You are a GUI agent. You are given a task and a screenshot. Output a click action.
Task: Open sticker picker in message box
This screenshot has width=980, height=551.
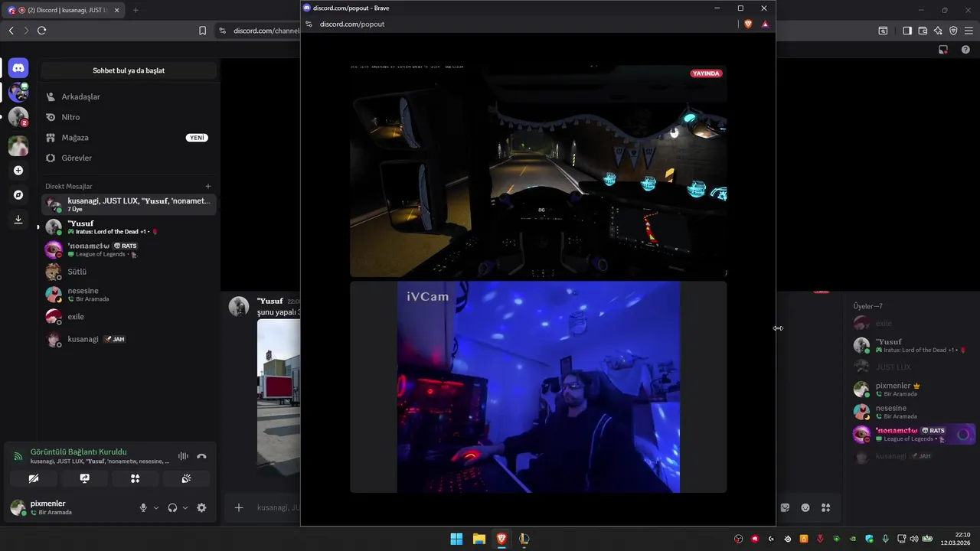coord(785,507)
